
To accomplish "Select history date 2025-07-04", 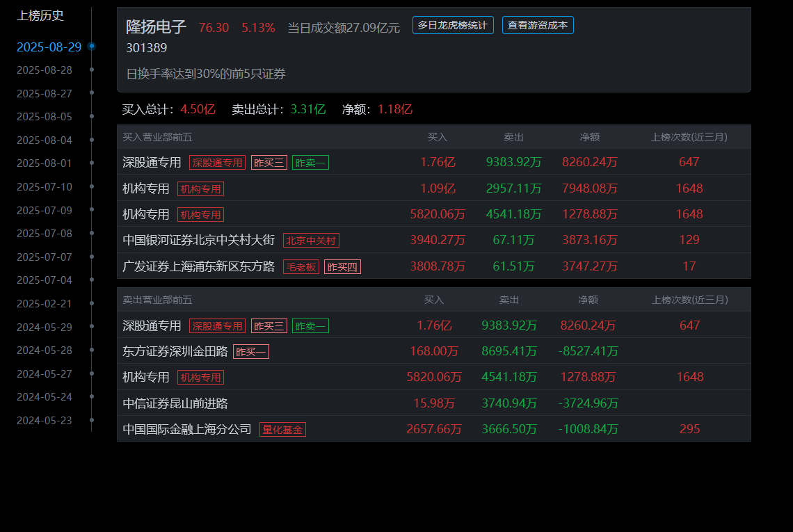I will pyautogui.click(x=45, y=280).
